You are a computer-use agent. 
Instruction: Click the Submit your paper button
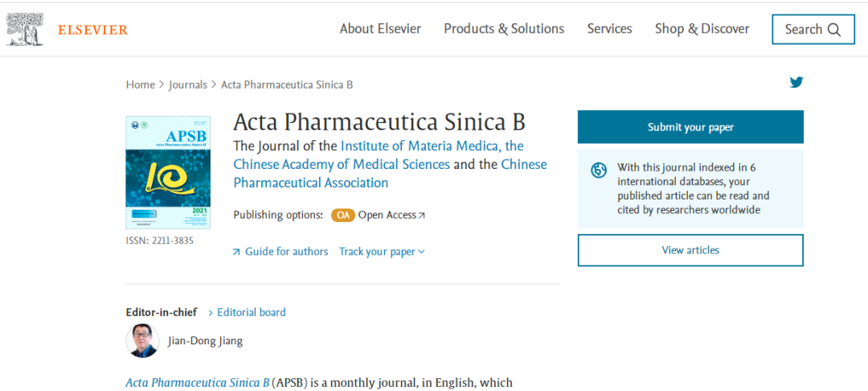pyautogui.click(x=690, y=127)
